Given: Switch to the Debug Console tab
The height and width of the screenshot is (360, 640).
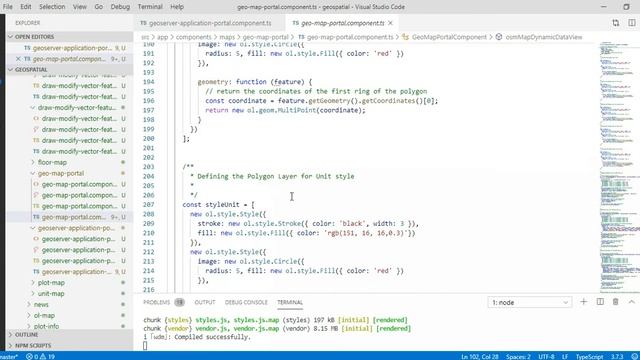Looking at the screenshot, I should click(246, 302).
